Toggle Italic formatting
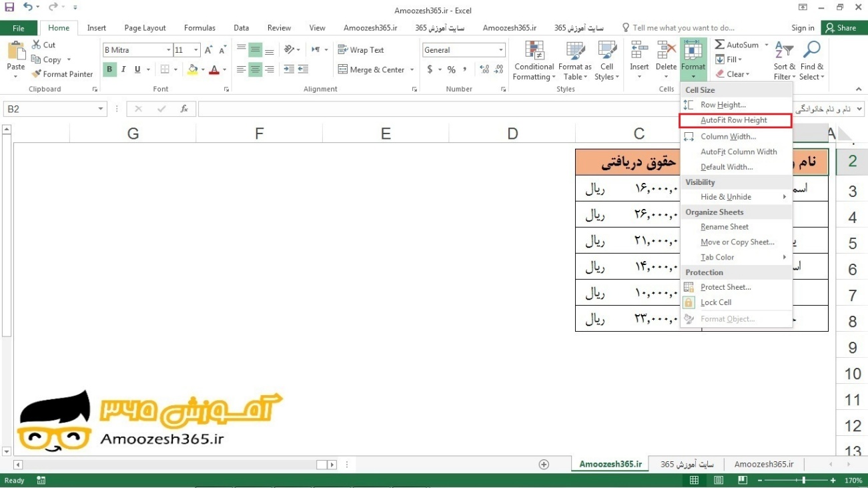 pyautogui.click(x=123, y=69)
